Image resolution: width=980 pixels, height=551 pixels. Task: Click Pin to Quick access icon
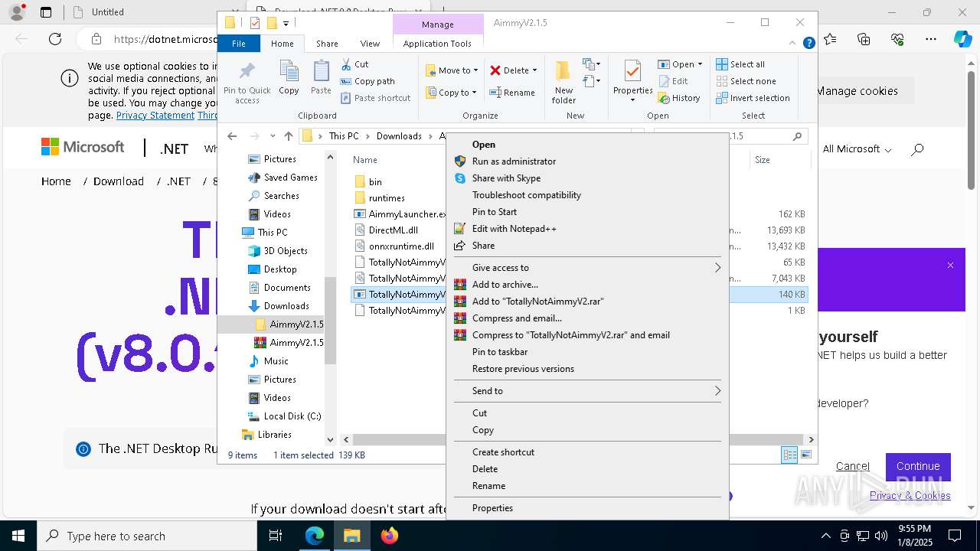click(x=247, y=71)
